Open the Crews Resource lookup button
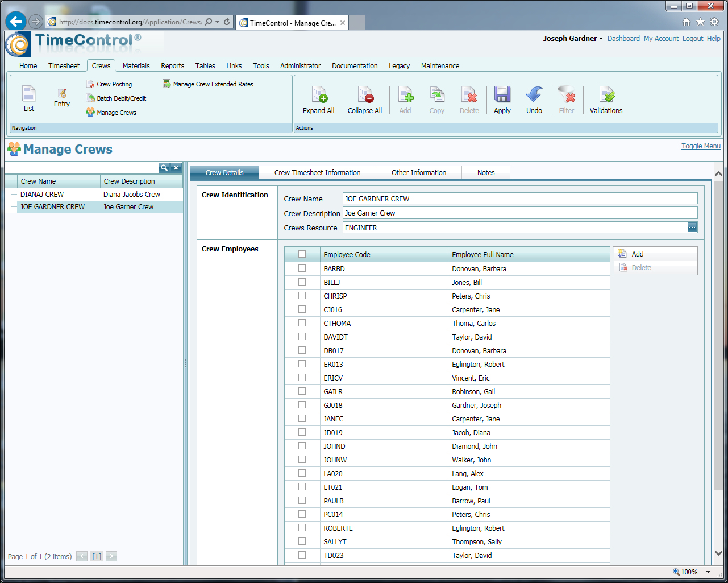The height and width of the screenshot is (583, 728). tap(692, 228)
